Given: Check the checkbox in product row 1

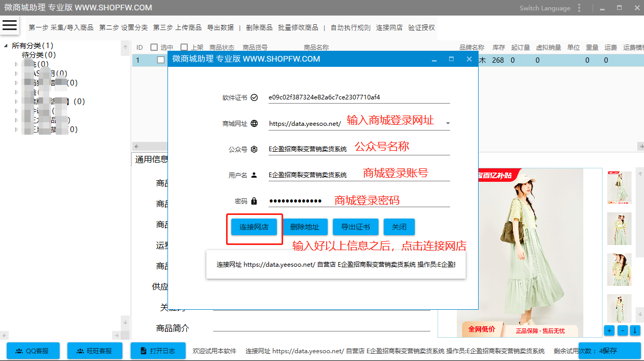Looking at the screenshot, I should (161, 60).
